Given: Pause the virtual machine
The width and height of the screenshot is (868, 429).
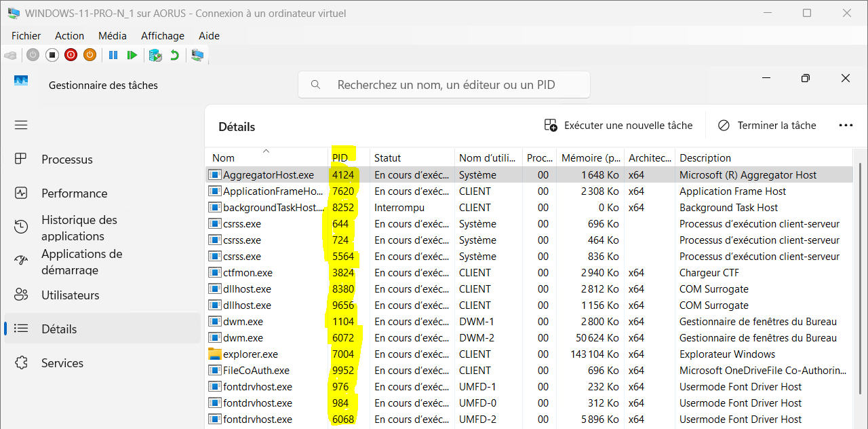Looking at the screenshot, I should point(113,55).
